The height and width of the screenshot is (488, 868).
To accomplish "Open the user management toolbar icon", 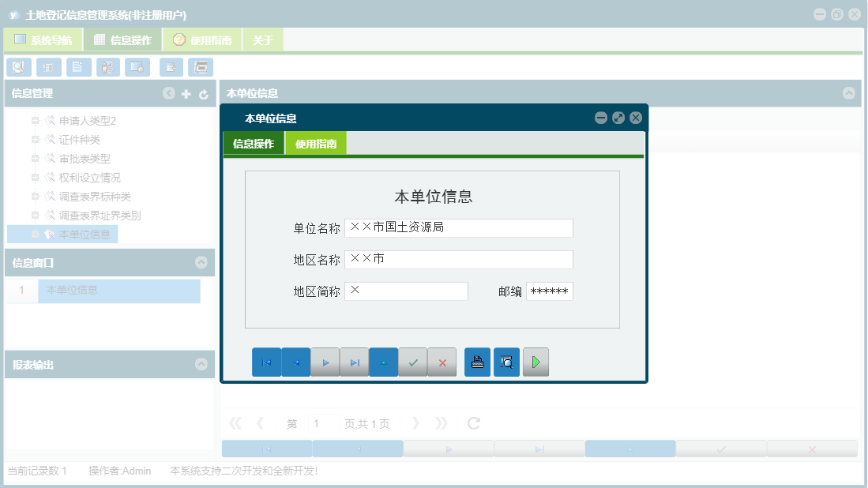I will (x=108, y=67).
